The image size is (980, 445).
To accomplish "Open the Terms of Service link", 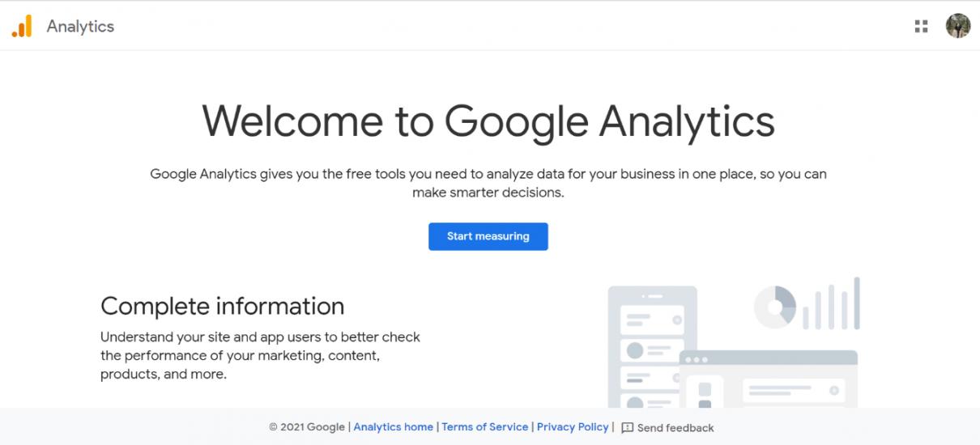I will (x=485, y=427).
